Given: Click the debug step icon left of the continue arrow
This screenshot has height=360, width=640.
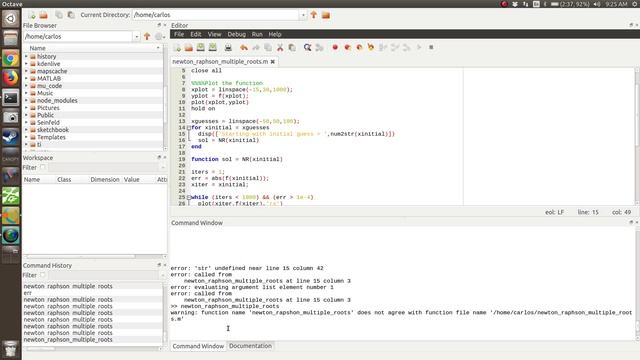Looking at the screenshot, I should click(x=407, y=47).
